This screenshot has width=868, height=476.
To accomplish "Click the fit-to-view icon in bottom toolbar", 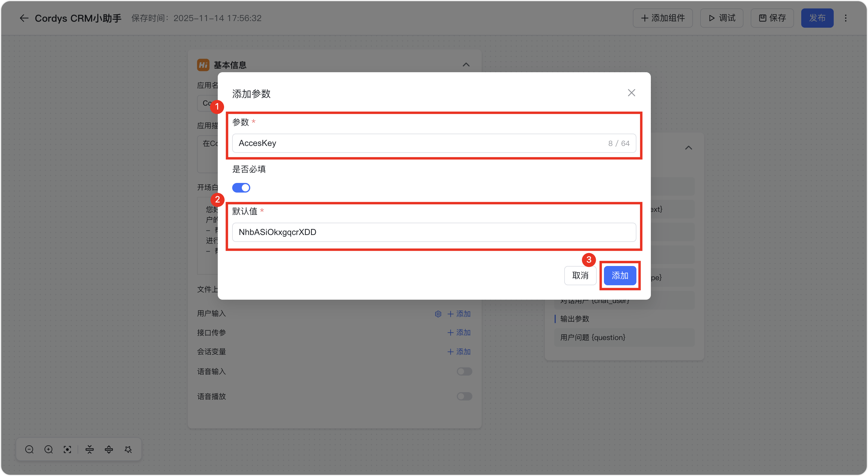I will 67,449.
